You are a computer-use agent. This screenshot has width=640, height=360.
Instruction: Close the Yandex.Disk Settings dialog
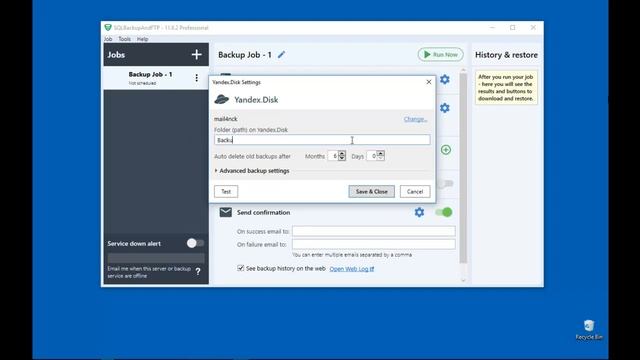(429, 82)
